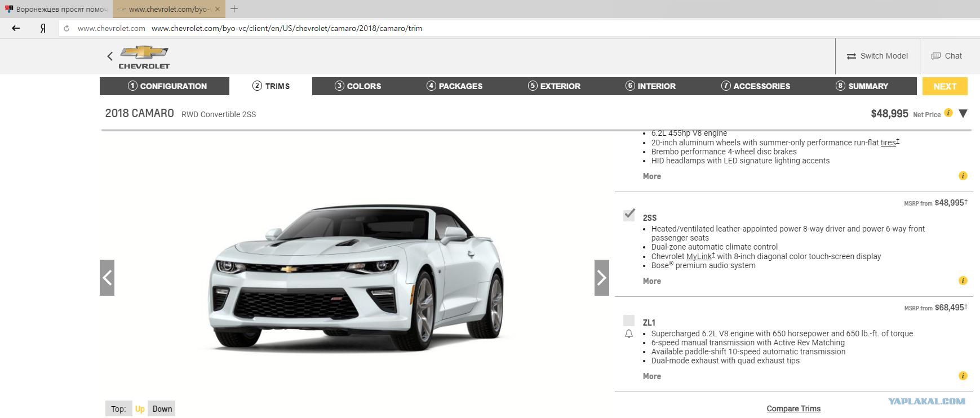Click 'Brembo performance 4-wheel disc brakes' bullet
The image size is (980, 418).
pyautogui.click(x=724, y=152)
